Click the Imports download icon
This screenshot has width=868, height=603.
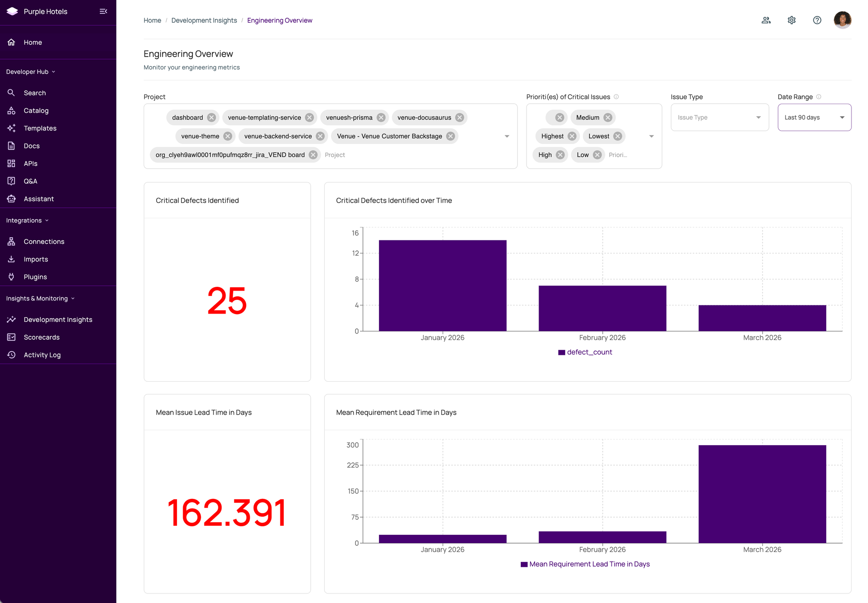point(11,259)
